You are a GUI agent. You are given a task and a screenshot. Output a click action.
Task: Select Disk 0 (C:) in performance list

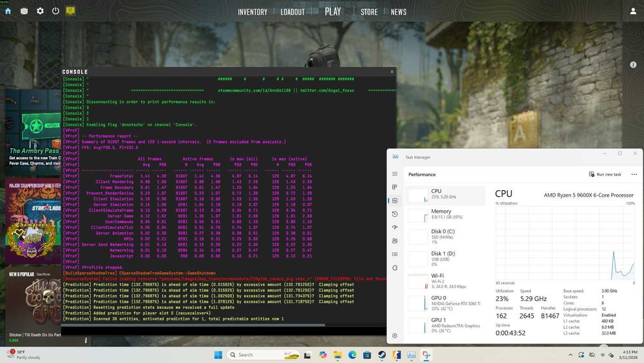click(446, 236)
